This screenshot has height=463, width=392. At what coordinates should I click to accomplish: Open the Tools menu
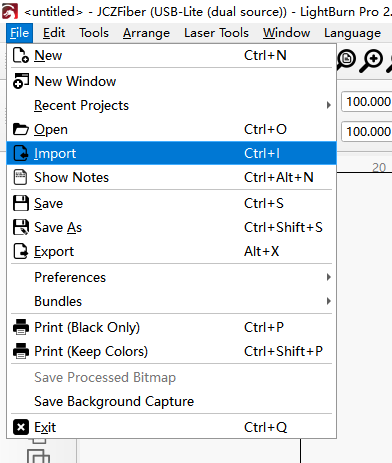tap(94, 33)
